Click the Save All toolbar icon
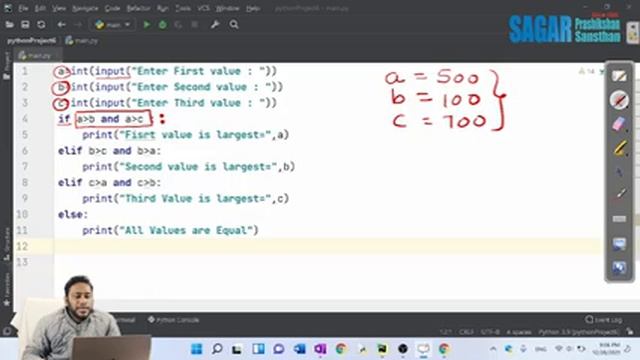Image resolution: width=640 pixels, height=360 pixels. coord(25,25)
